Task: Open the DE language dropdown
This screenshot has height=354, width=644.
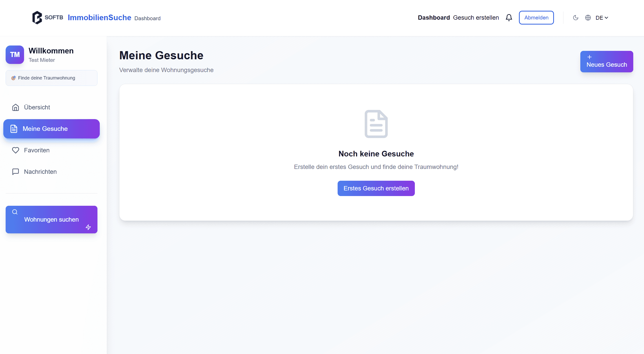Action: pos(602,18)
